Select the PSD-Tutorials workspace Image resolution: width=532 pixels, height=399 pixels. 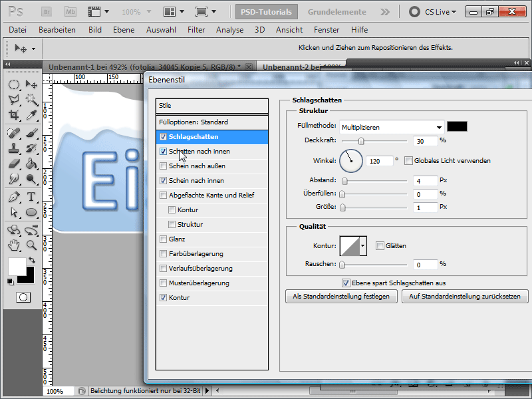point(267,12)
